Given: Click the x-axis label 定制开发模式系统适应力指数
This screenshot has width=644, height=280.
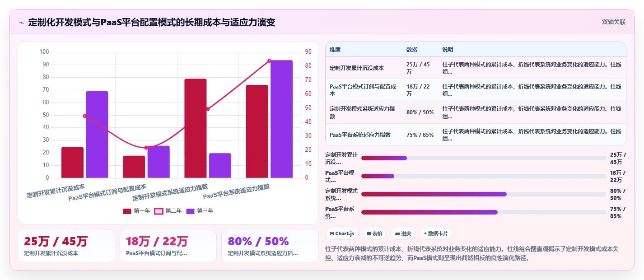Looking at the screenshot, I should point(170,192).
